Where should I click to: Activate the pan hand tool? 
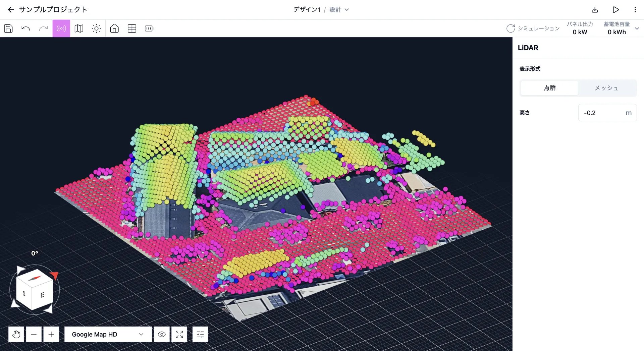coord(16,334)
